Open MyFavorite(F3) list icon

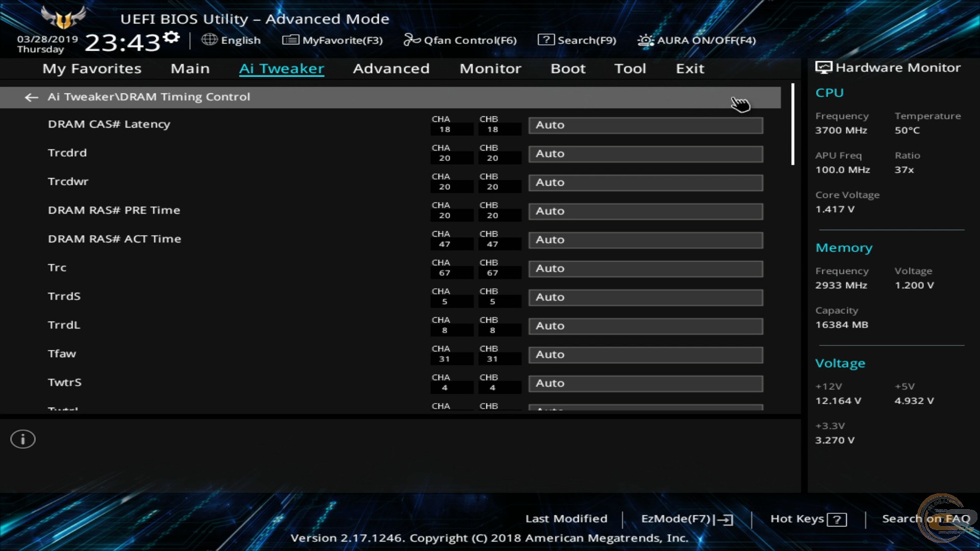[290, 40]
